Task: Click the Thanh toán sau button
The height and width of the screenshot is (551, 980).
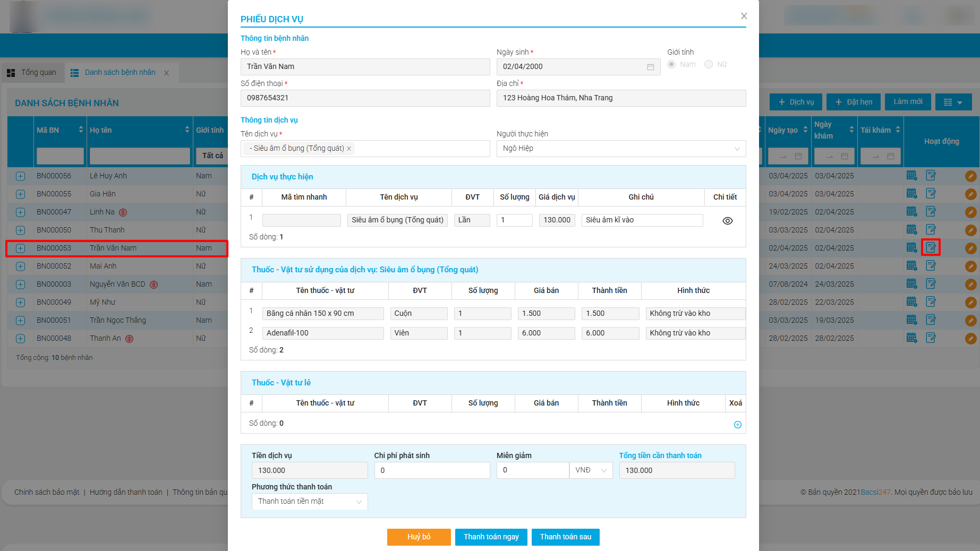Action: point(566,537)
